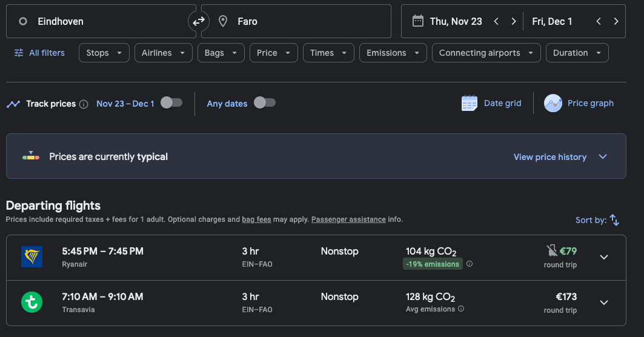This screenshot has height=337, width=644.
Task: Enable price tracking for Nov 23 – Dec 1
Action: (171, 103)
